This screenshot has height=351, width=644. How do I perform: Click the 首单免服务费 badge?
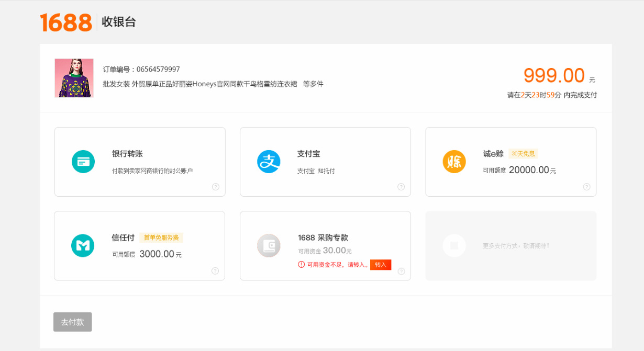(161, 237)
